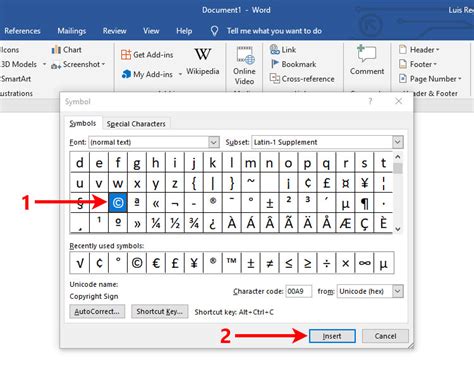Add a new Comment

coord(367,61)
